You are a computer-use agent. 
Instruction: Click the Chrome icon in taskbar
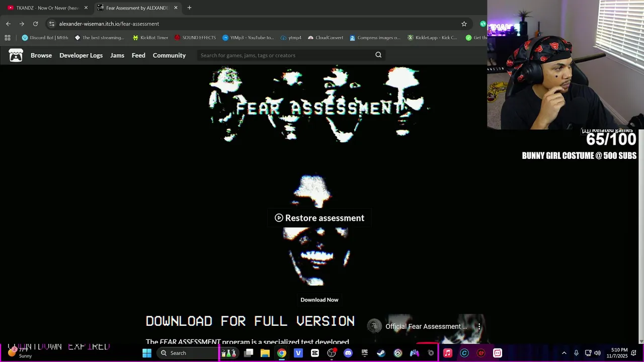(282, 353)
